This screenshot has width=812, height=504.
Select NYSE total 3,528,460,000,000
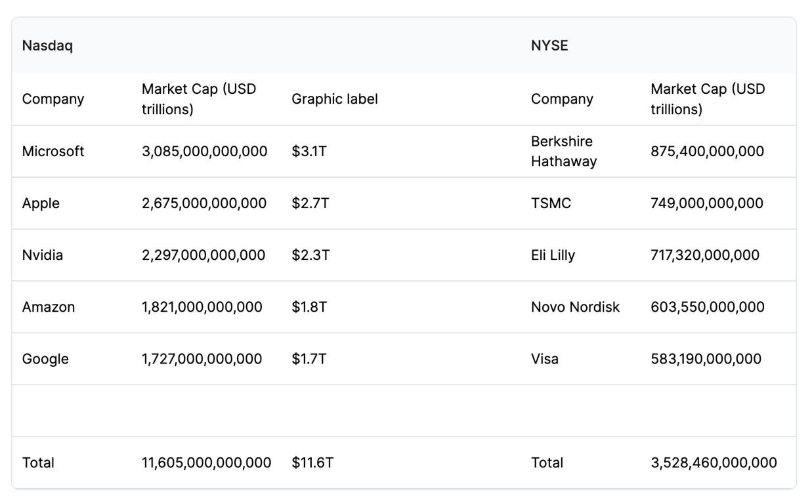(x=714, y=463)
